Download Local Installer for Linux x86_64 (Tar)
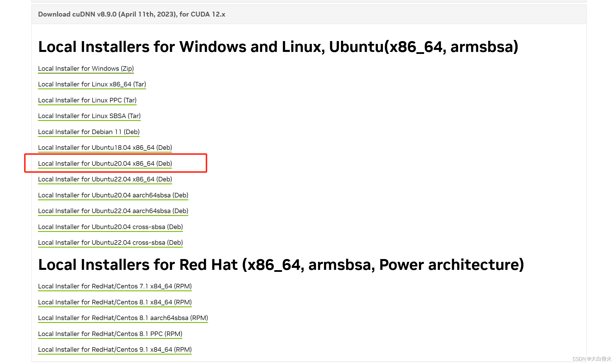Screen dimensions: 616x364 coord(92,84)
